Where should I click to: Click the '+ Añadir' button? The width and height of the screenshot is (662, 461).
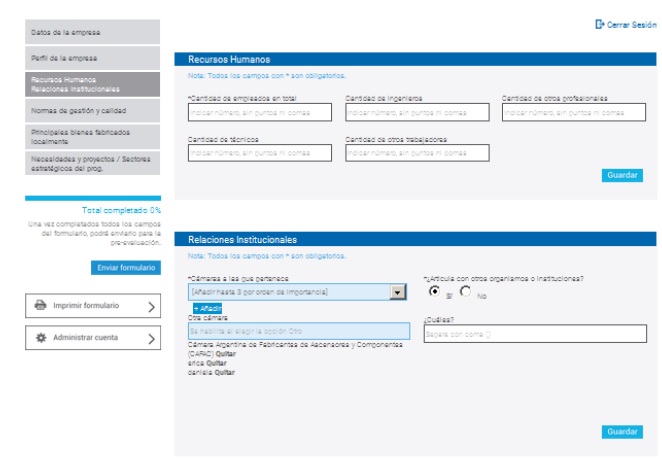click(x=207, y=308)
